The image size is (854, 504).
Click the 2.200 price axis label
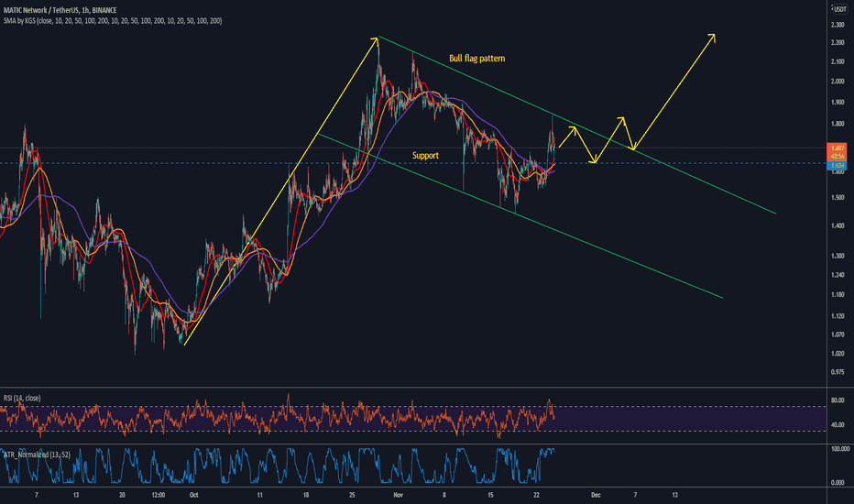pyautogui.click(x=838, y=42)
